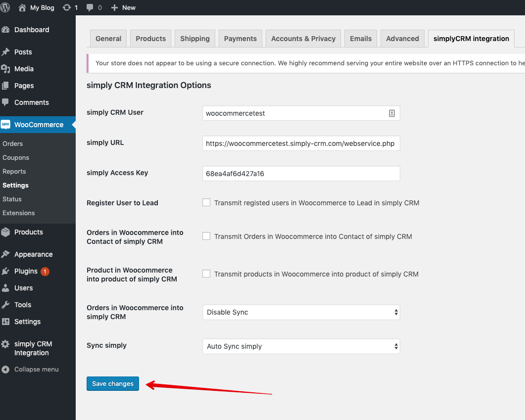Focus the simply URL input field
Viewport: 525px width, 420px height.
[x=301, y=143]
